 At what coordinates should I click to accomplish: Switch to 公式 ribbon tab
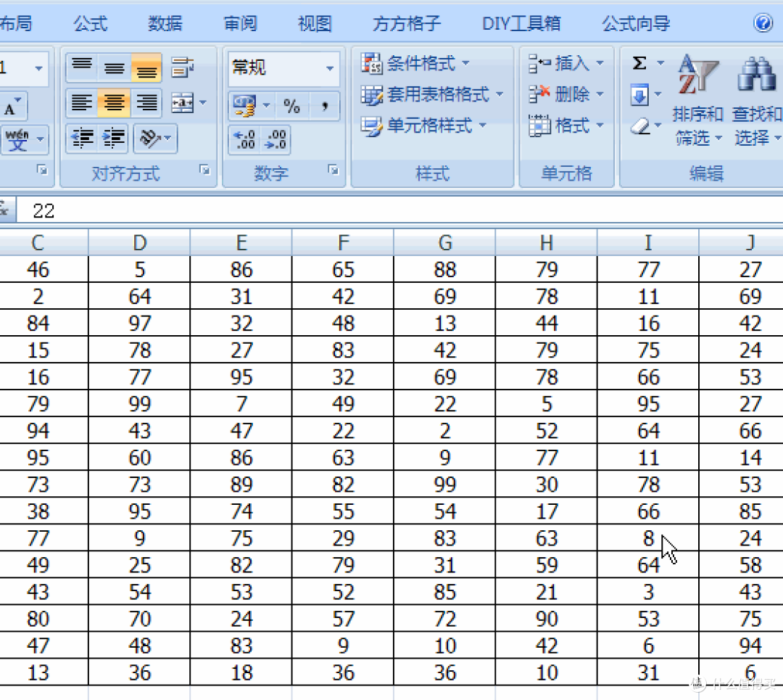pyautogui.click(x=91, y=23)
